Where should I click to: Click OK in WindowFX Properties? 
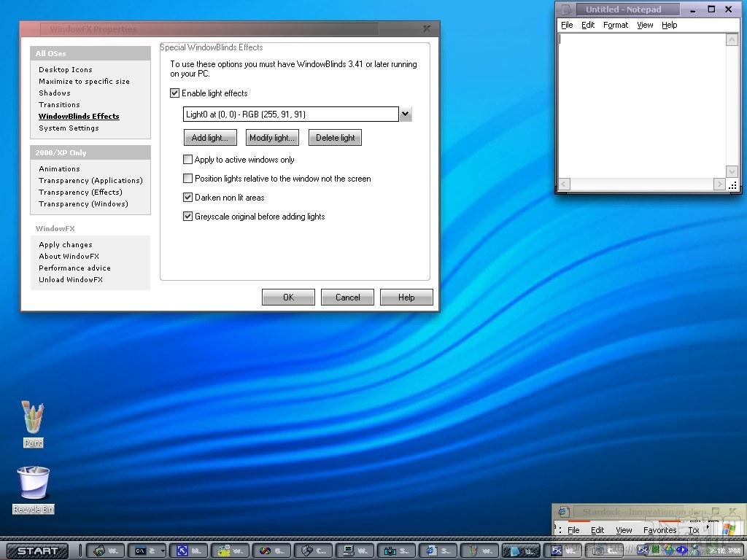coord(288,297)
